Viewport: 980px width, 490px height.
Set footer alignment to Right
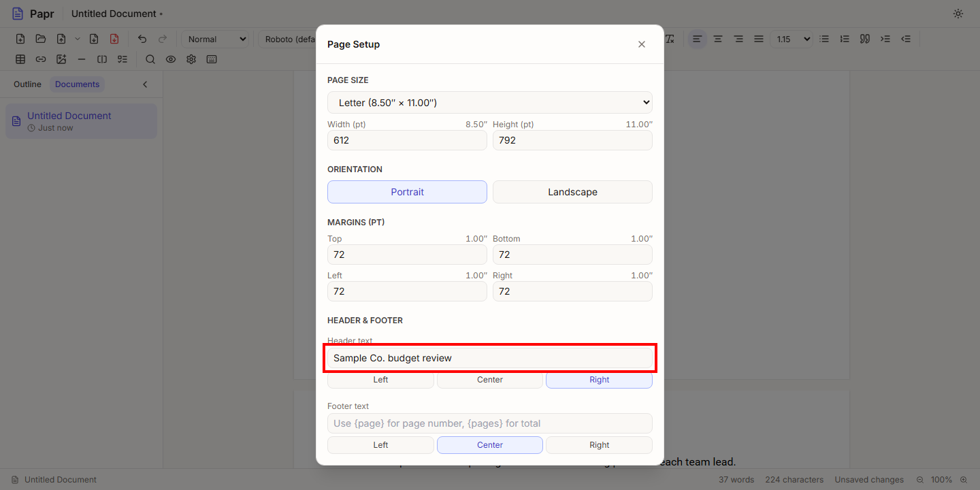[599, 445]
